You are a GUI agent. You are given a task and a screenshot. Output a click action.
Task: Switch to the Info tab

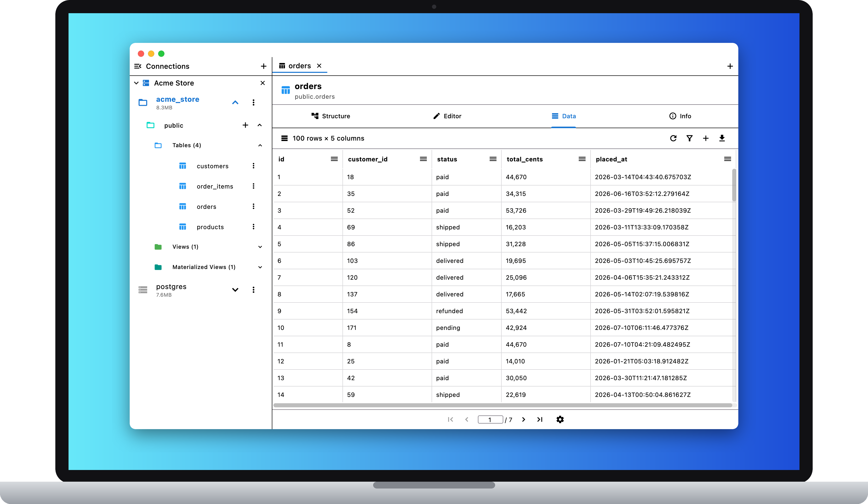click(680, 116)
